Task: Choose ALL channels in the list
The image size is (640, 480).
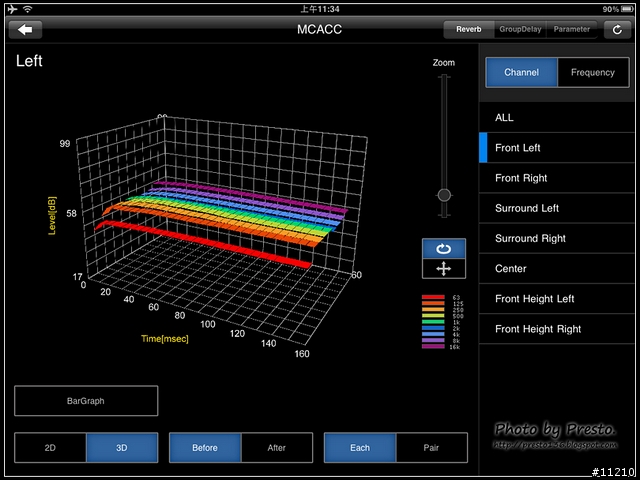Action: point(556,118)
